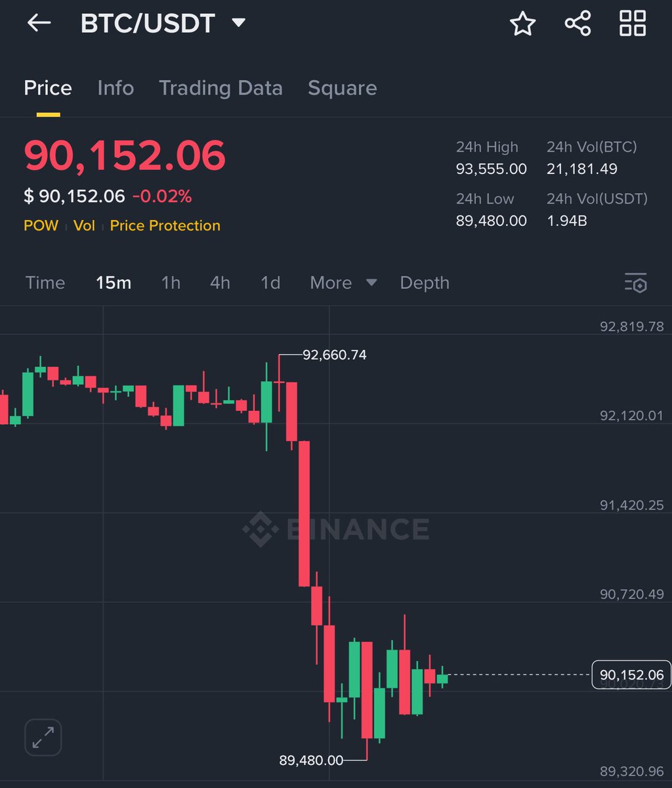Open the grid layout icon top right
672x788 pixels.
(x=632, y=23)
